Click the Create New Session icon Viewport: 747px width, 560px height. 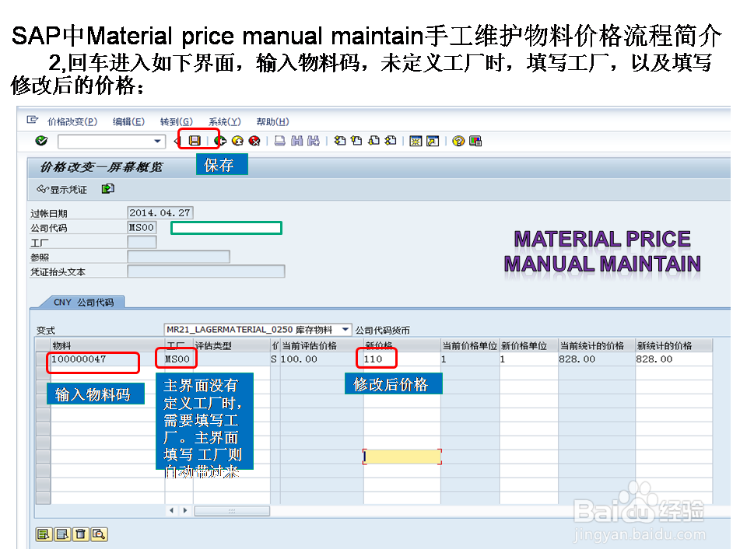tap(416, 141)
